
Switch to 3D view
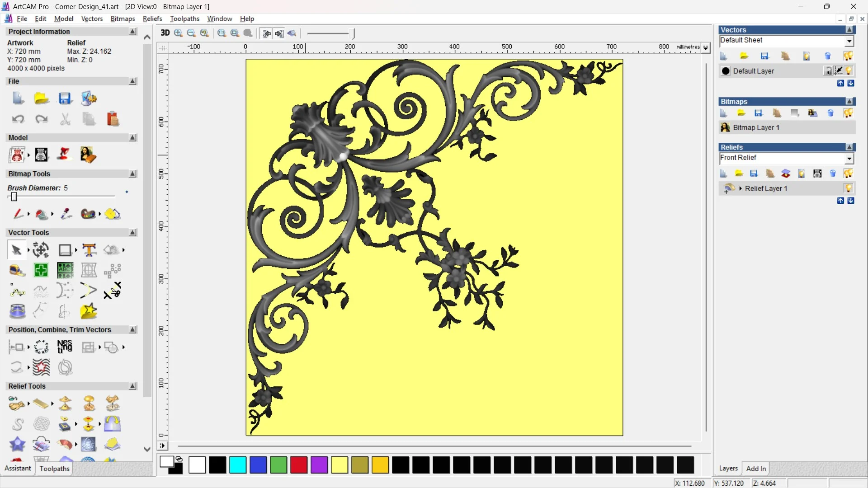click(165, 33)
